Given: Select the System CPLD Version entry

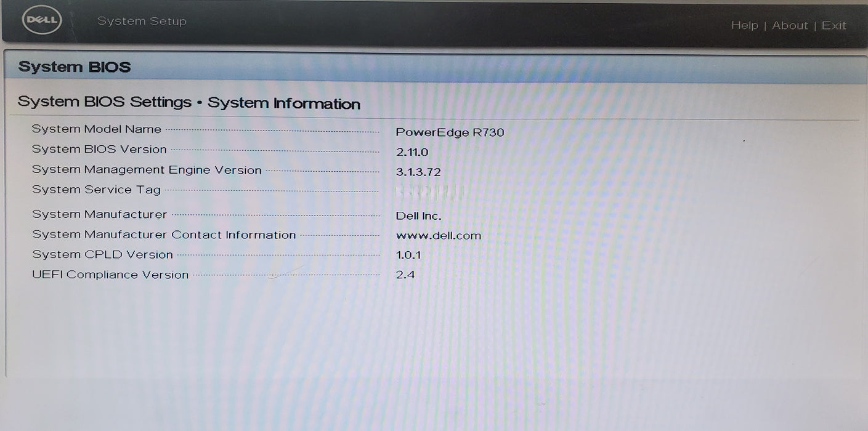Looking at the screenshot, I should [102, 254].
